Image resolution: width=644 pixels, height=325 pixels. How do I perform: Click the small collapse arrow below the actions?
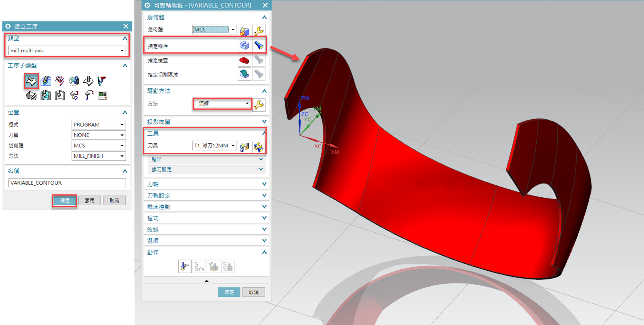coord(206,281)
